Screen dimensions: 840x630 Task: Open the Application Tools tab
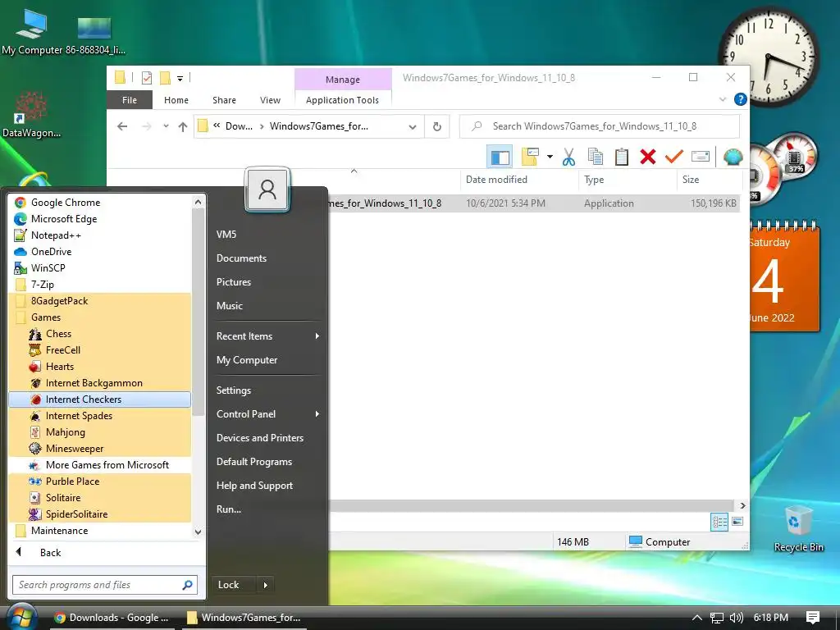[342, 100]
